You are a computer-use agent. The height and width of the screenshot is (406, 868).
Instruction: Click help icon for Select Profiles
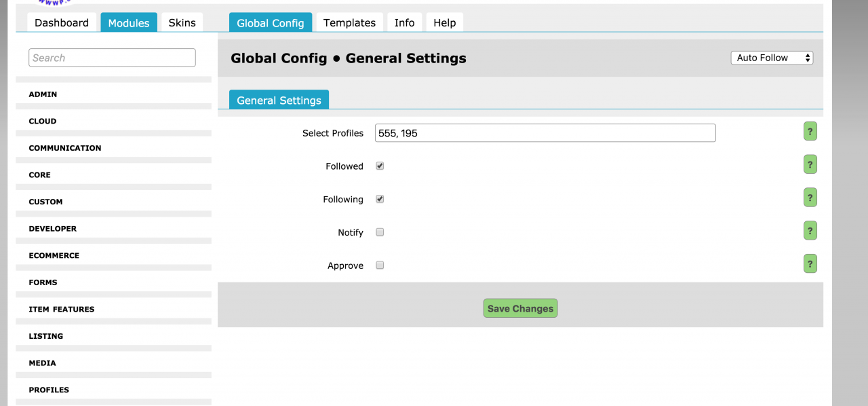810,132
